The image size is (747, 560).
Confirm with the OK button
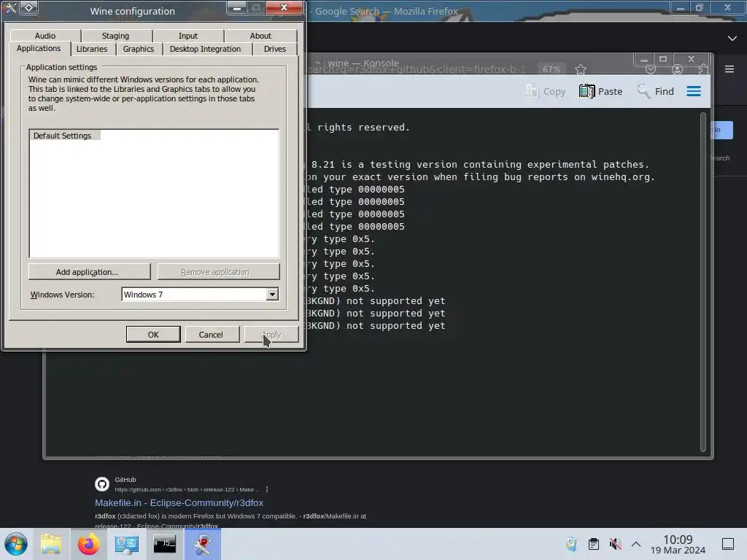coord(153,334)
